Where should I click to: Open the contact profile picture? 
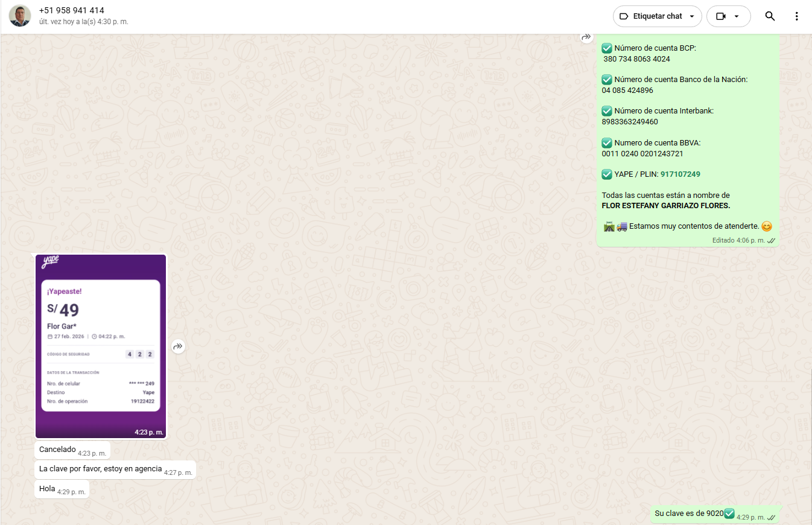(20, 16)
